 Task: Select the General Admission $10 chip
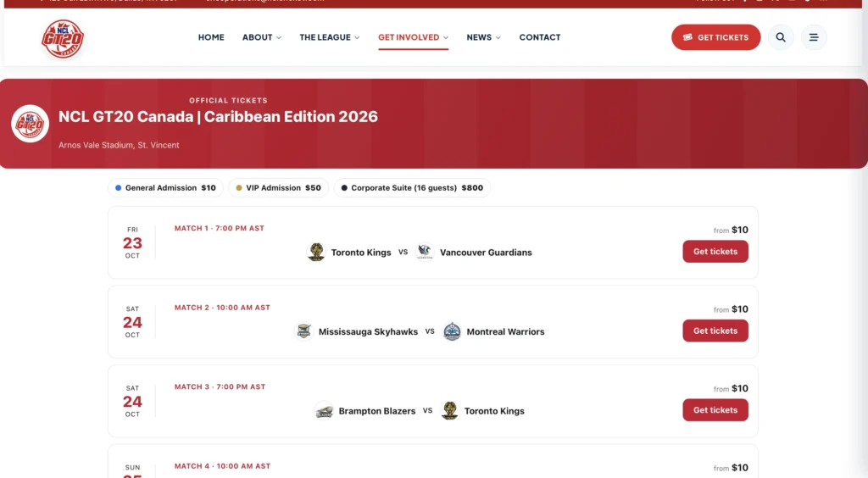click(x=165, y=187)
